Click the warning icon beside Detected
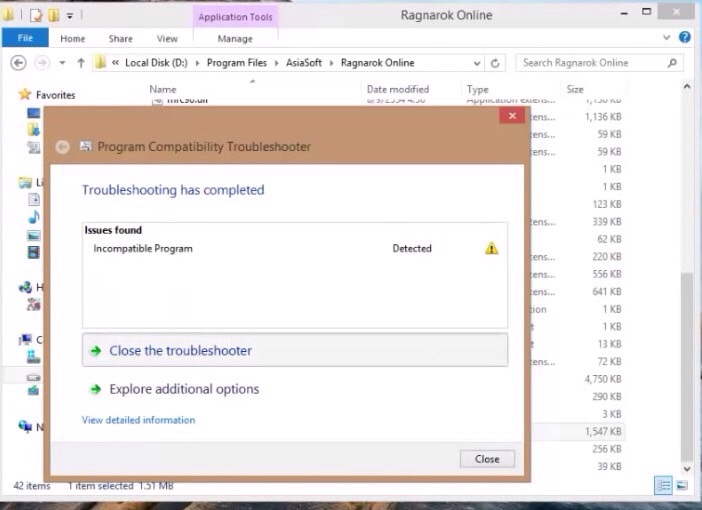The height and width of the screenshot is (510, 702). pyautogui.click(x=491, y=248)
